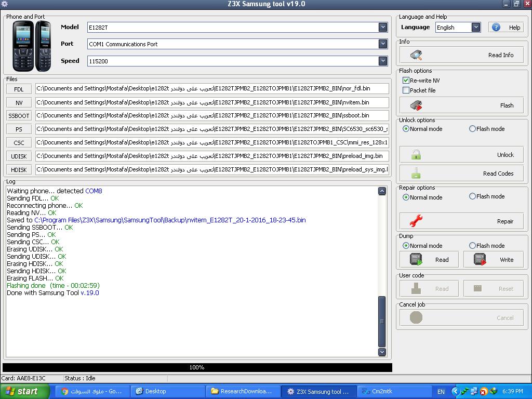Switch to Z3X Samsung tool taskbar item
Image resolution: width=532 pixels, height=399 pixels.
[x=319, y=391]
